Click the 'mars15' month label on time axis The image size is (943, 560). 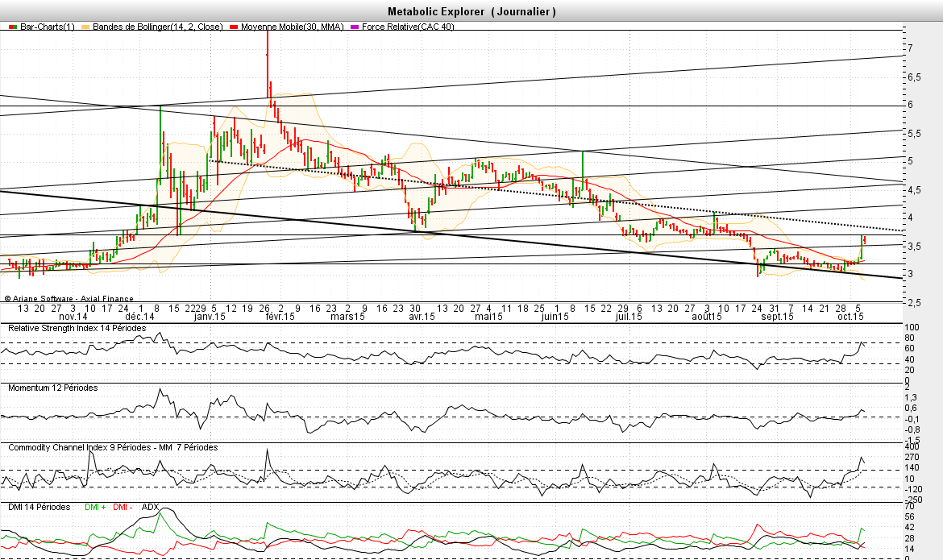point(347,317)
